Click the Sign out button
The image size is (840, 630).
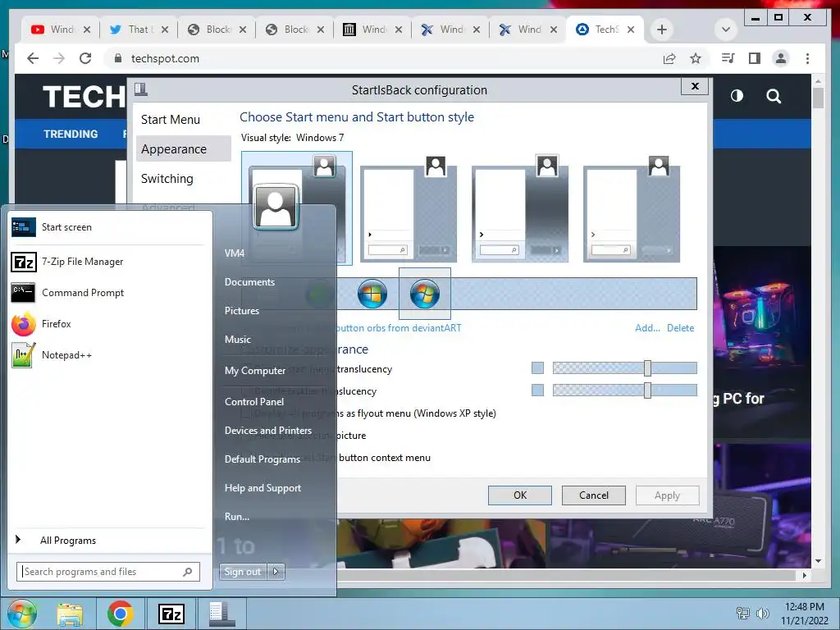tap(243, 572)
